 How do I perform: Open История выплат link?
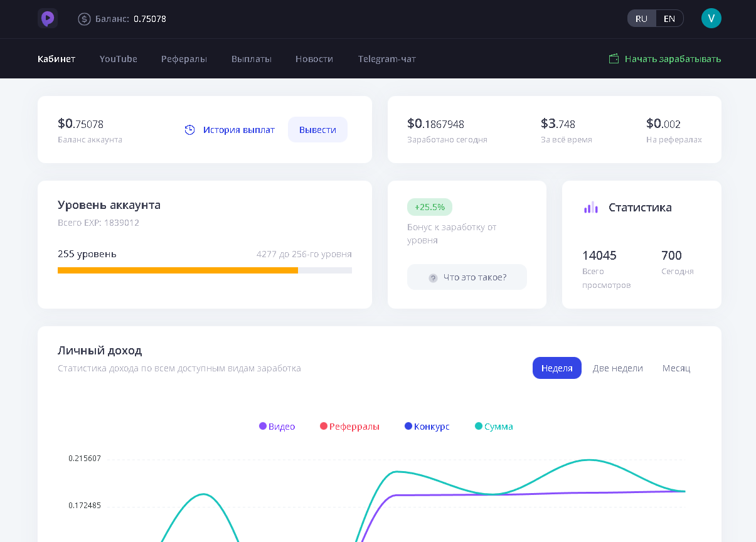click(x=239, y=130)
